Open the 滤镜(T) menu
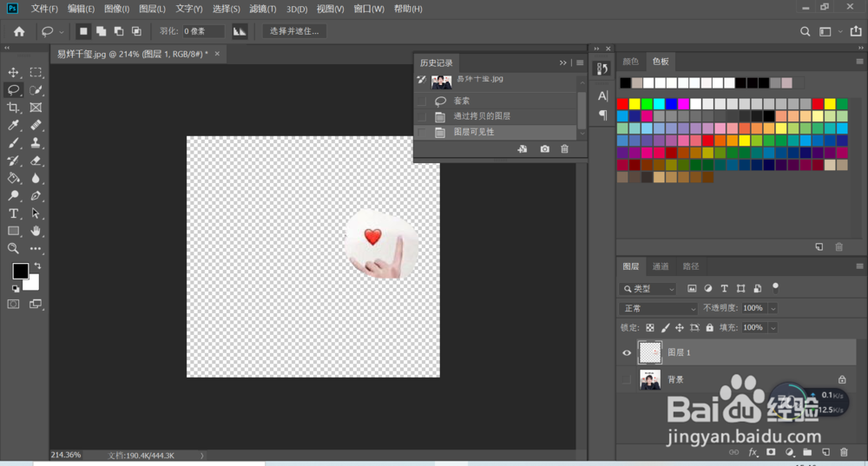The image size is (868, 466). 262,9
